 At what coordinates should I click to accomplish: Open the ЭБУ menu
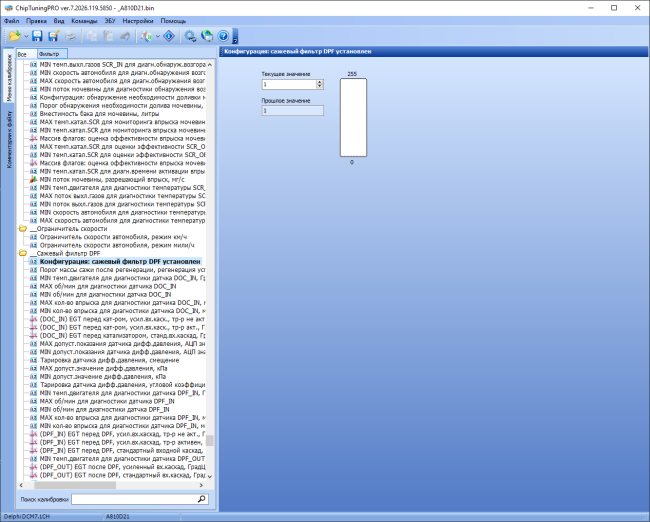tap(110, 21)
